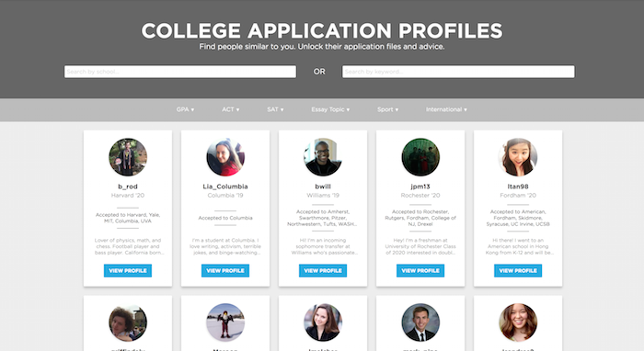Open ltan98's profile photo

[x=518, y=157]
